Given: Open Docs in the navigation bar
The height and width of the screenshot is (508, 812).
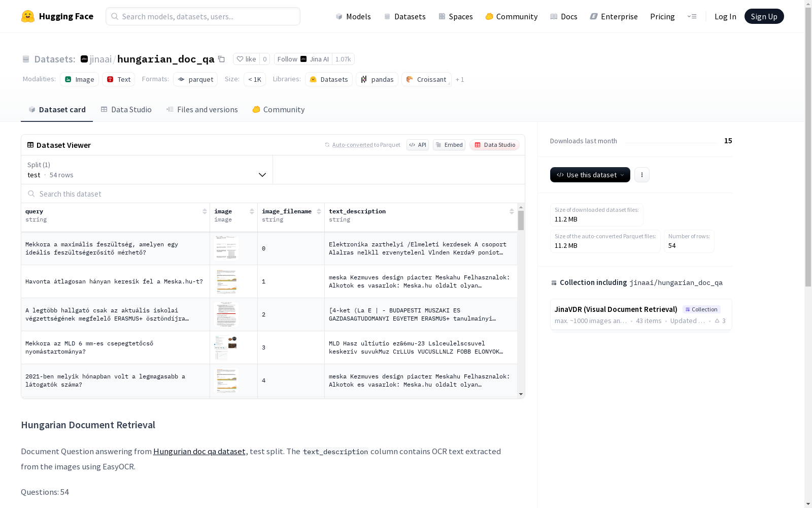Looking at the screenshot, I should (x=563, y=16).
